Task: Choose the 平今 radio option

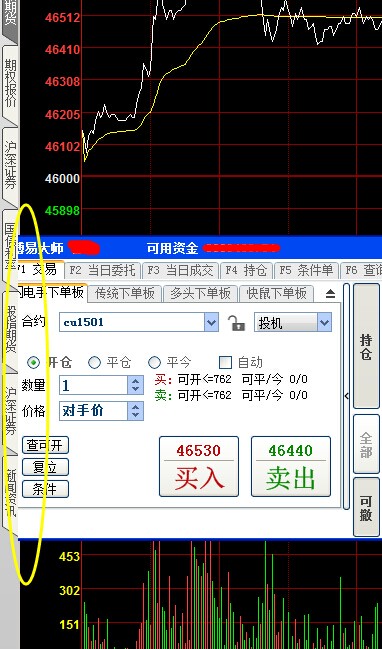Action: [x=154, y=363]
